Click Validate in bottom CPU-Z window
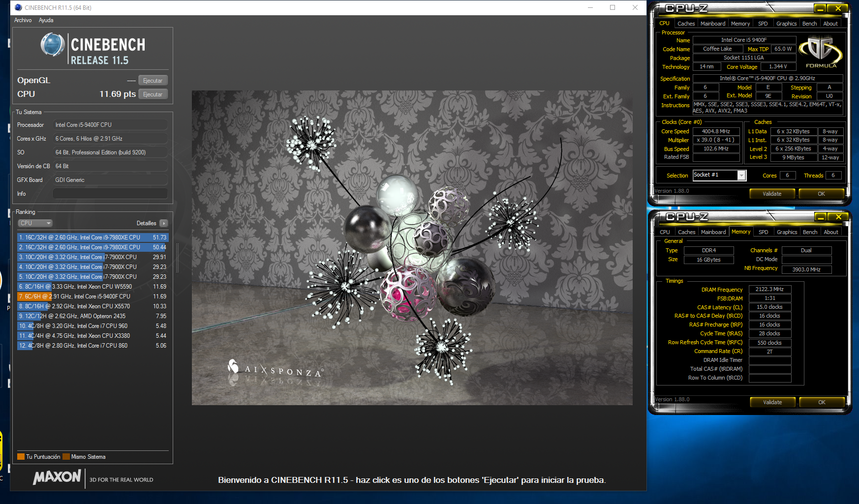The image size is (859, 504). pos(772,402)
